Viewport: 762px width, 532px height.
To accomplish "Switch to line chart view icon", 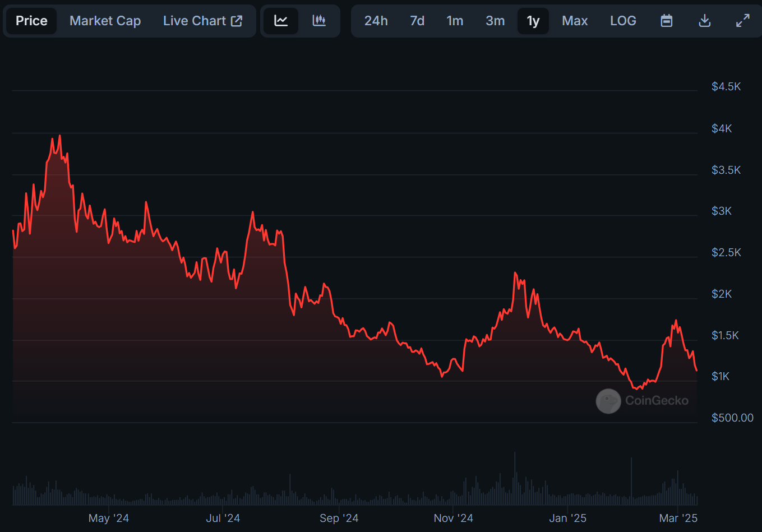I will 281,21.
